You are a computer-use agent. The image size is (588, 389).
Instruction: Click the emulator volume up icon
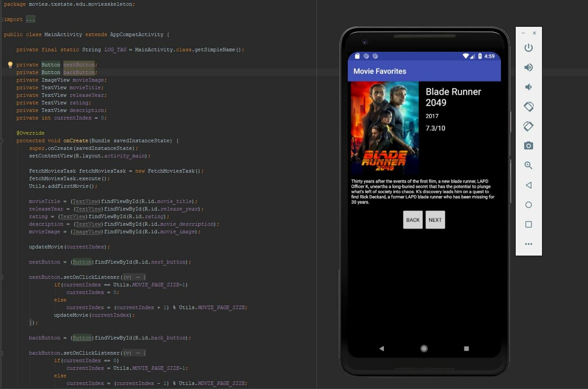(x=529, y=67)
